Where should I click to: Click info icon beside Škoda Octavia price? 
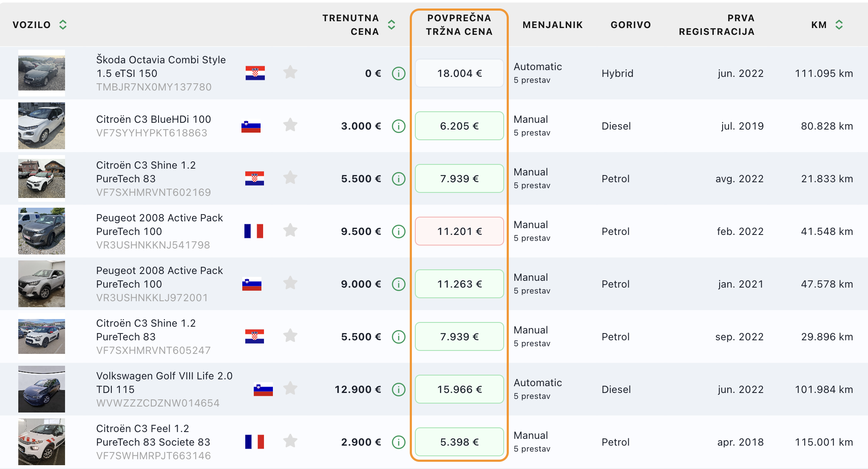point(398,73)
